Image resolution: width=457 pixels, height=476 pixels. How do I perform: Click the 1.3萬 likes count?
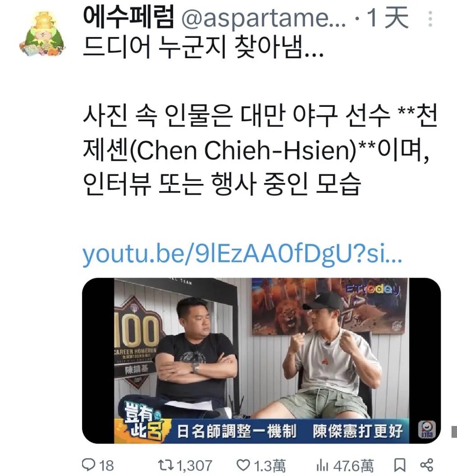coord(270,465)
